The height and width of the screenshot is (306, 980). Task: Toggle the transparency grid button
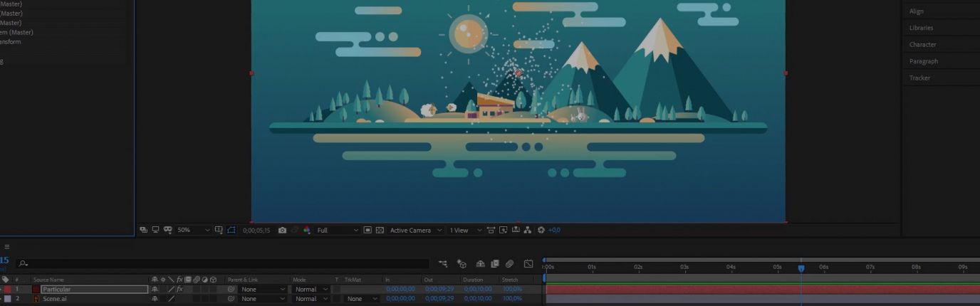(x=380, y=231)
